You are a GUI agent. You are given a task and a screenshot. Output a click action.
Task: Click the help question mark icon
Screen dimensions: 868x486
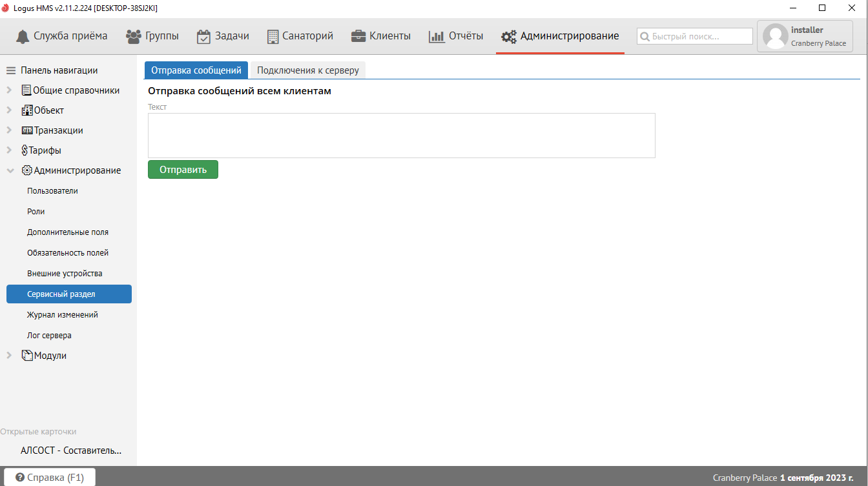click(x=20, y=478)
